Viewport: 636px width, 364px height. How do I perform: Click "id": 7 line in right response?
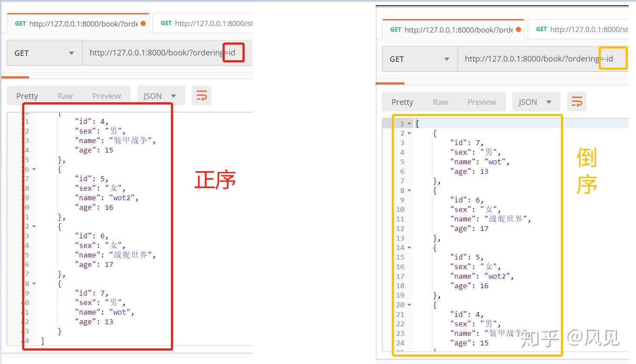[x=467, y=143]
